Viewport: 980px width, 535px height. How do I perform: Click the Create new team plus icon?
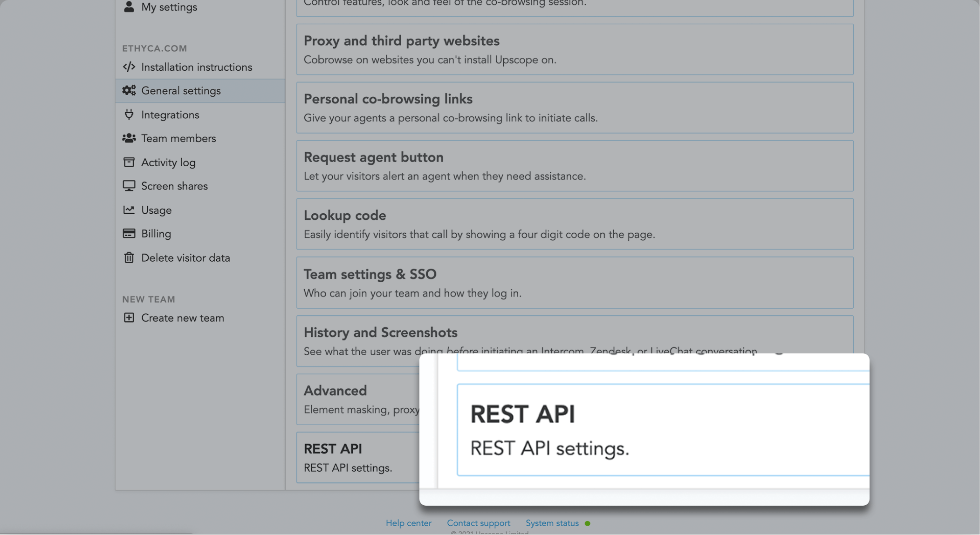[129, 318]
